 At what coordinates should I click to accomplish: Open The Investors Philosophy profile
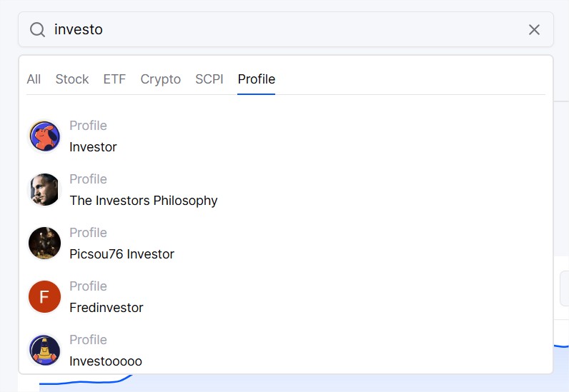286,190
